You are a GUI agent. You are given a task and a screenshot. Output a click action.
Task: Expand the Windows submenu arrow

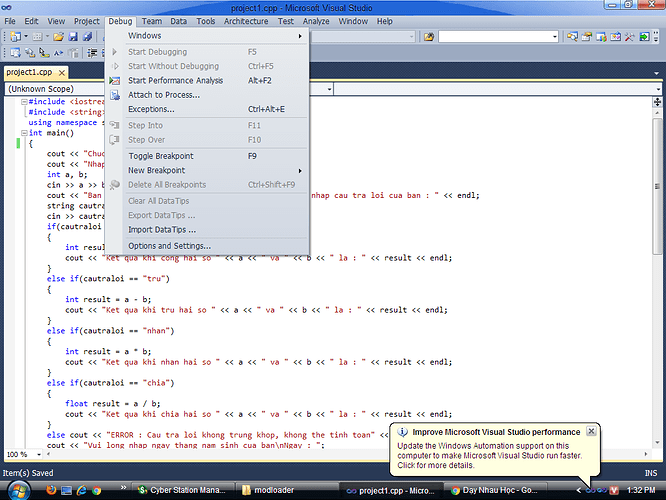tap(300, 36)
